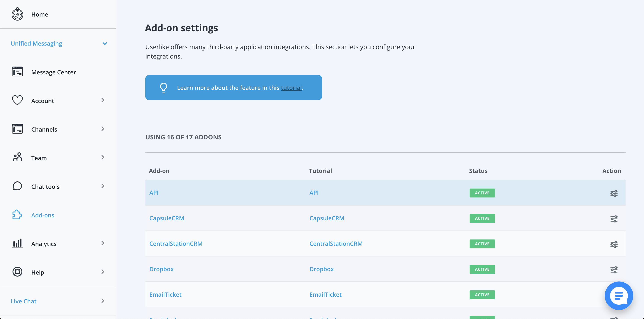Open the API tutorial link
The width and height of the screenshot is (644, 319).
[x=314, y=193]
